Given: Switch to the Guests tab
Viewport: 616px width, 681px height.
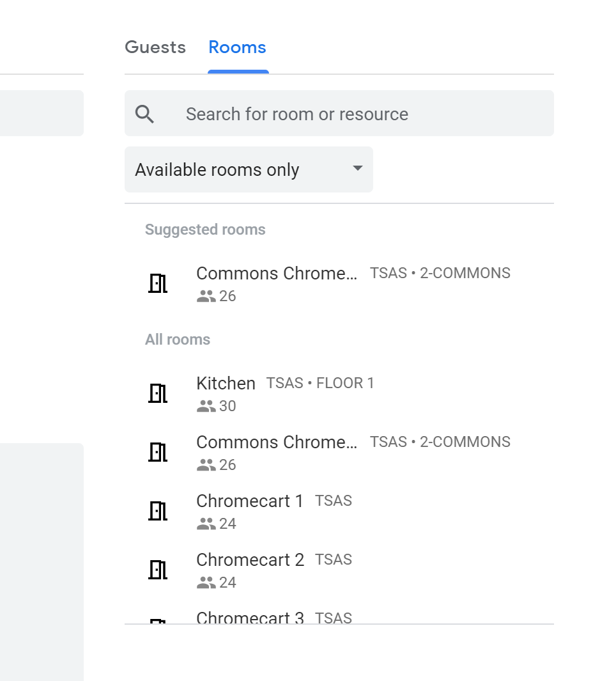Looking at the screenshot, I should (155, 47).
